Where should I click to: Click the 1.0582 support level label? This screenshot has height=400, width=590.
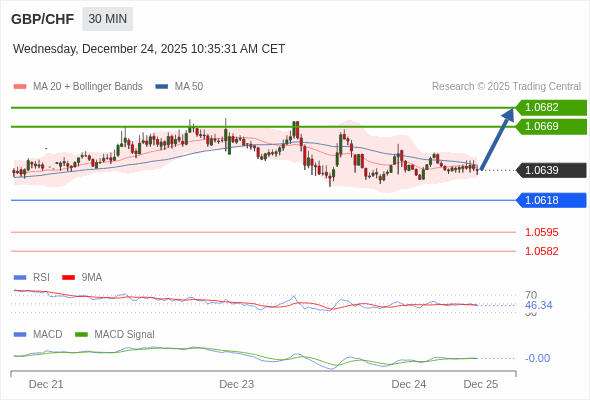[541, 251]
